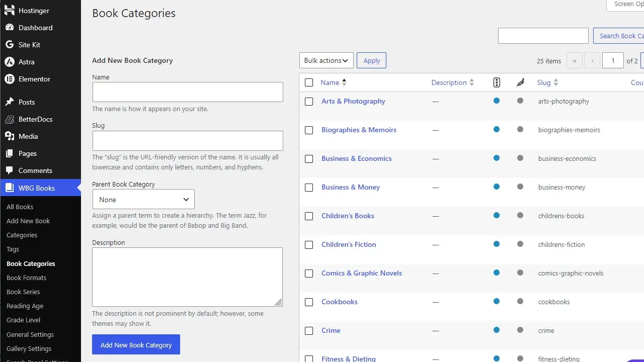
Task: Check the Children's Books checkbox
Action: 309,216
